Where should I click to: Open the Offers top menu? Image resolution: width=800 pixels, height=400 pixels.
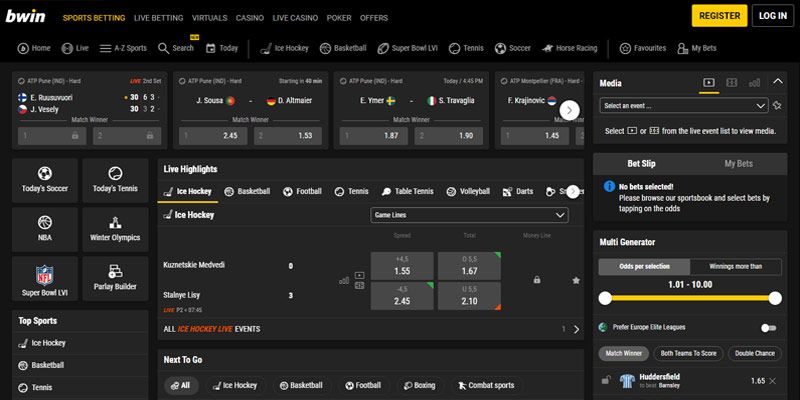click(374, 18)
